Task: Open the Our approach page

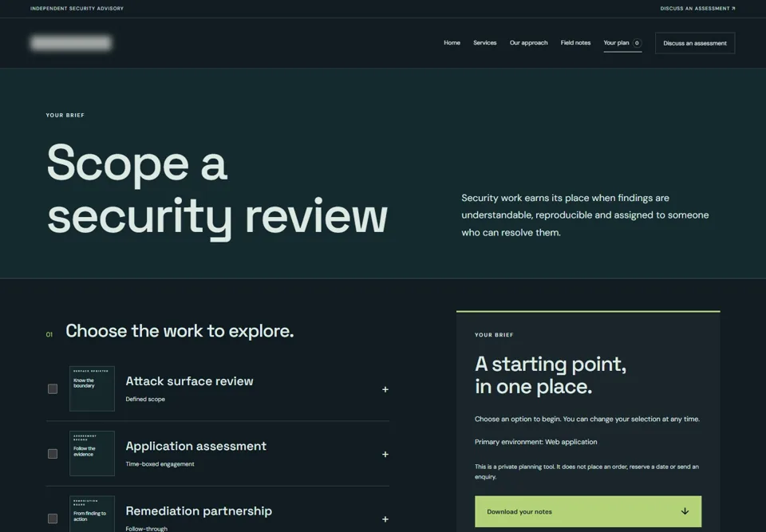Action: (528, 43)
